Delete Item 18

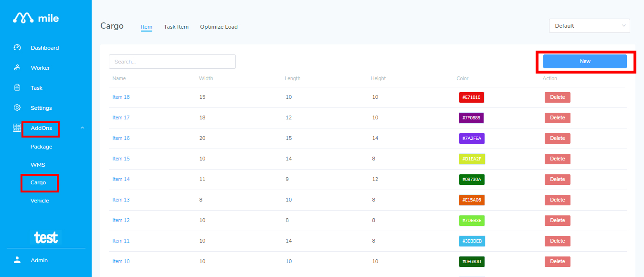pyautogui.click(x=558, y=97)
